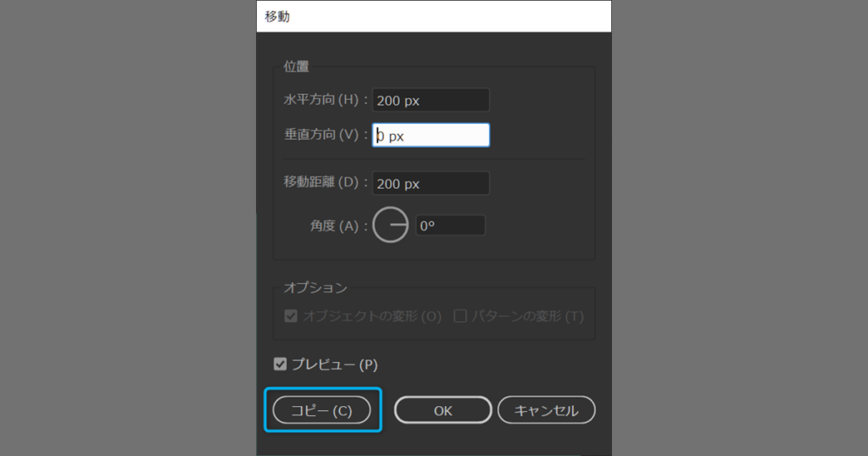The height and width of the screenshot is (456, 868).
Task: Confirm the move with OK
Action: point(442,410)
